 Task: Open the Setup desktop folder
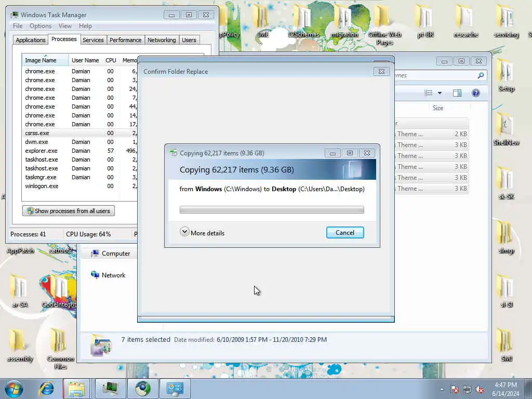click(506, 75)
